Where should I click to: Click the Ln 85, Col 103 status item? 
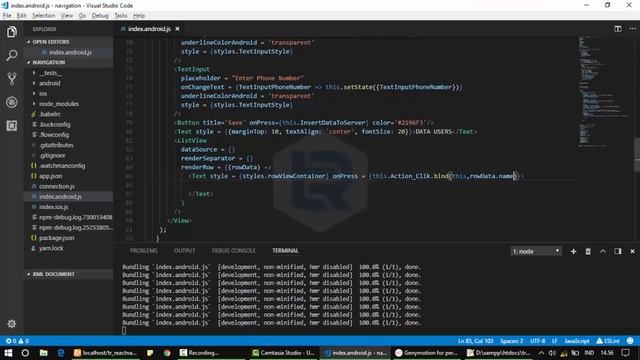[475, 341]
